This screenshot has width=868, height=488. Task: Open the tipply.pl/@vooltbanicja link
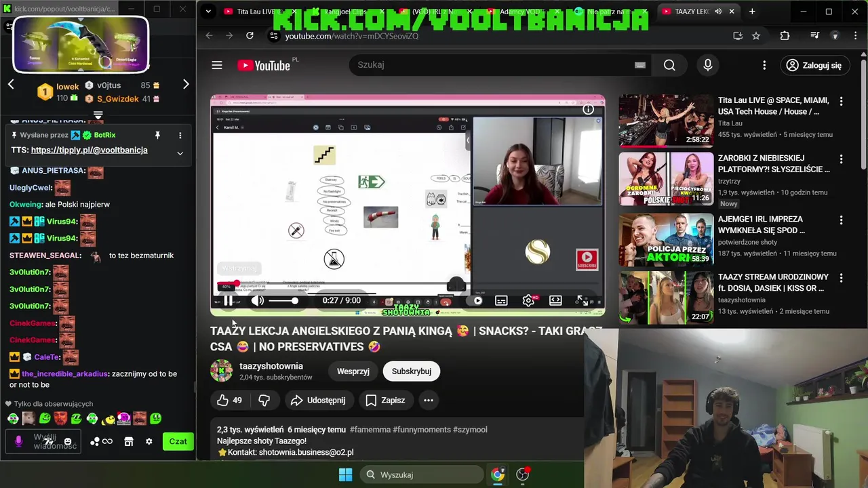(89, 150)
